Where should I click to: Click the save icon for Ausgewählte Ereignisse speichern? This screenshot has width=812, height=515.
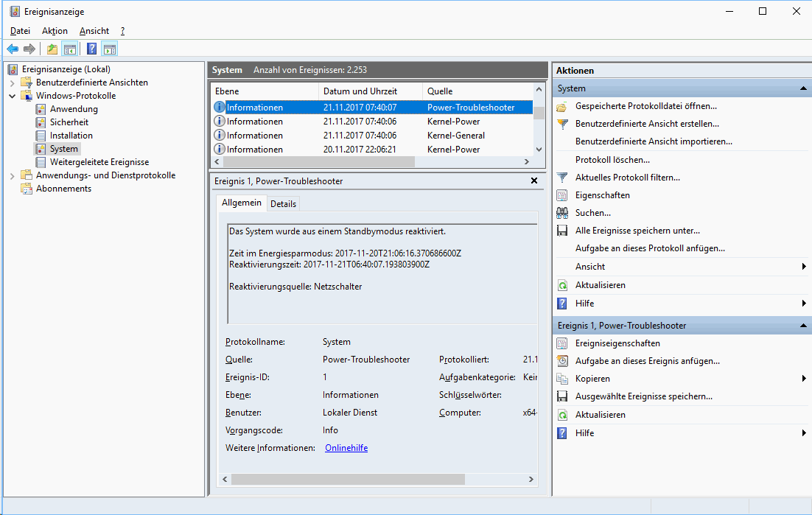[x=562, y=396]
